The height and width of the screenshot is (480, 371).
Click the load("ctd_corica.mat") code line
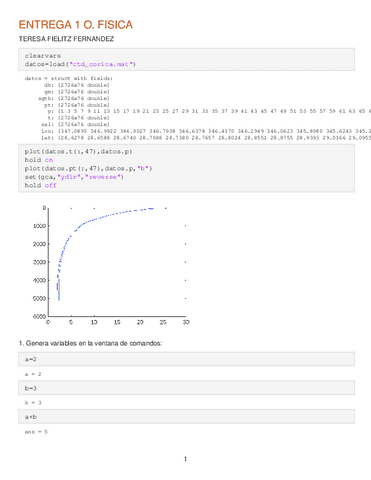[80, 64]
